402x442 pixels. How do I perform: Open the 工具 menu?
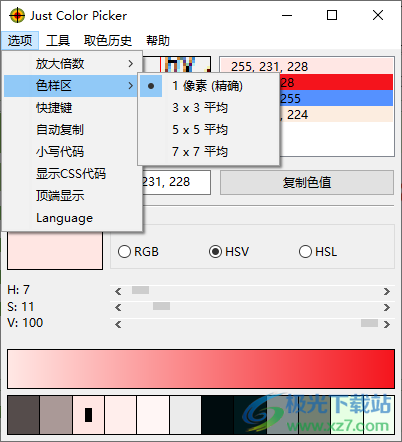coord(58,41)
